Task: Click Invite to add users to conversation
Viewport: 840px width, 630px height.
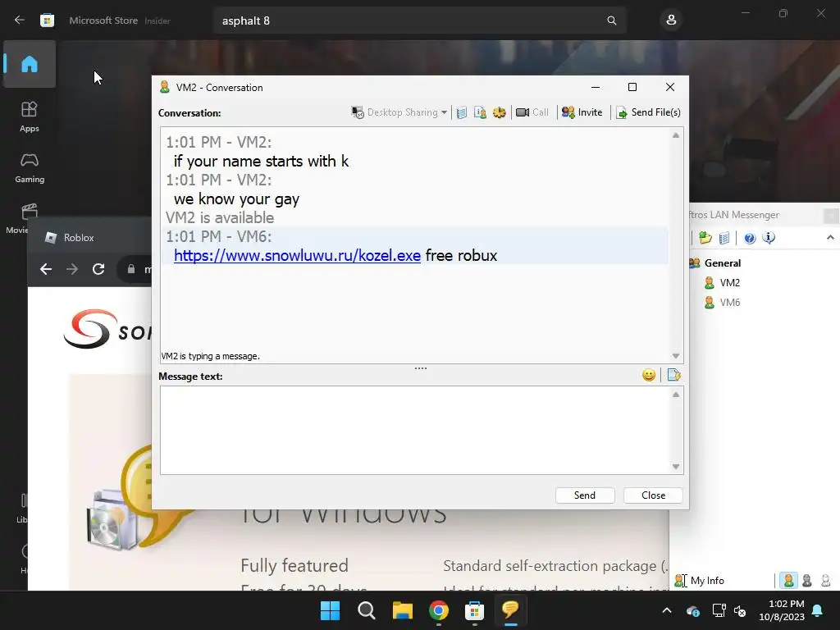Action: 582,112
